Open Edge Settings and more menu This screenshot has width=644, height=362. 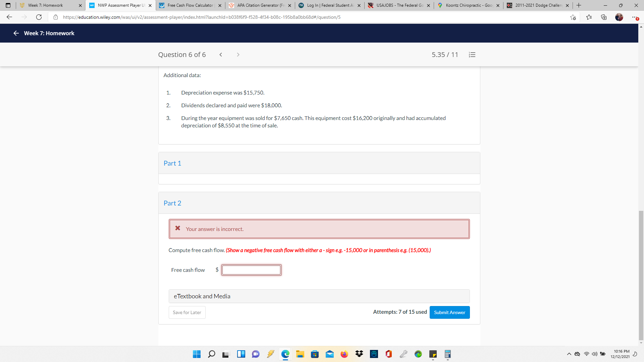pyautogui.click(x=634, y=17)
